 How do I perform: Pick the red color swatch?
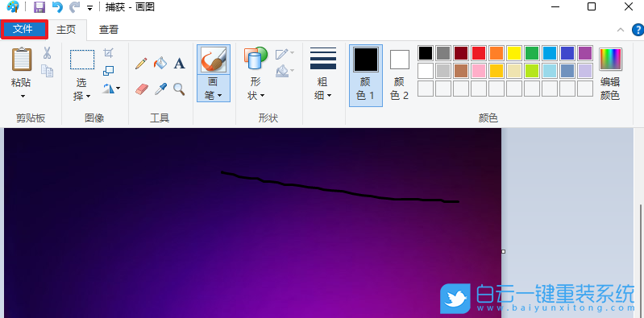point(479,53)
